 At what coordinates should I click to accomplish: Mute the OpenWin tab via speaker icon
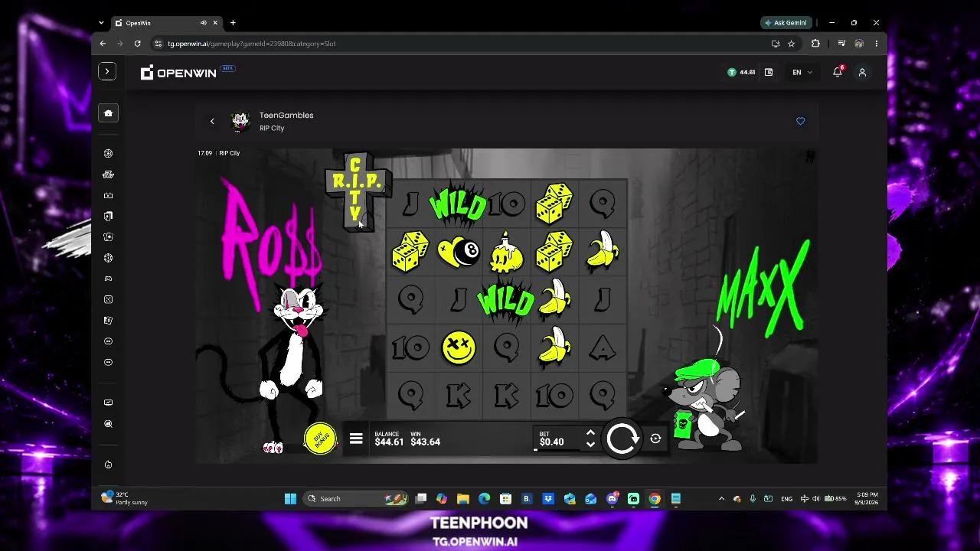point(203,23)
